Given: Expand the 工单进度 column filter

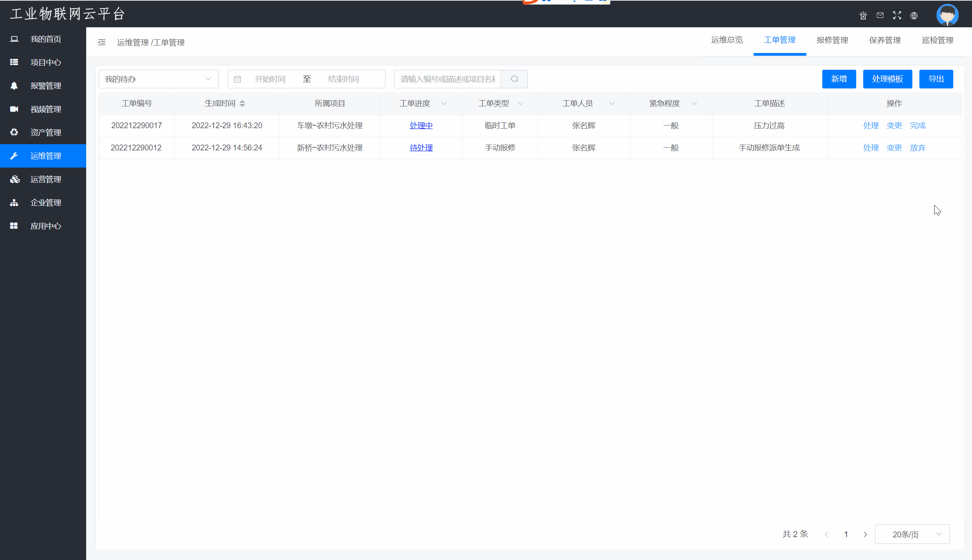Looking at the screenshot, I should (x=444, y=103).
